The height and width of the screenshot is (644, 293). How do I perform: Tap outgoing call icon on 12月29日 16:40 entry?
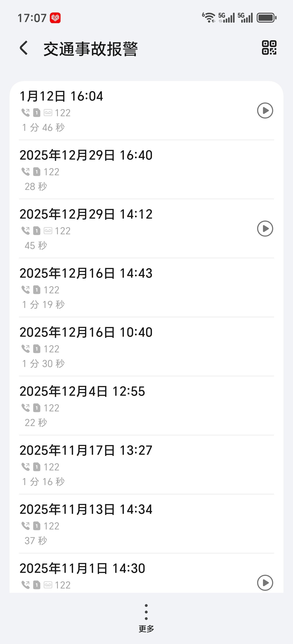[x=26, y=172]
